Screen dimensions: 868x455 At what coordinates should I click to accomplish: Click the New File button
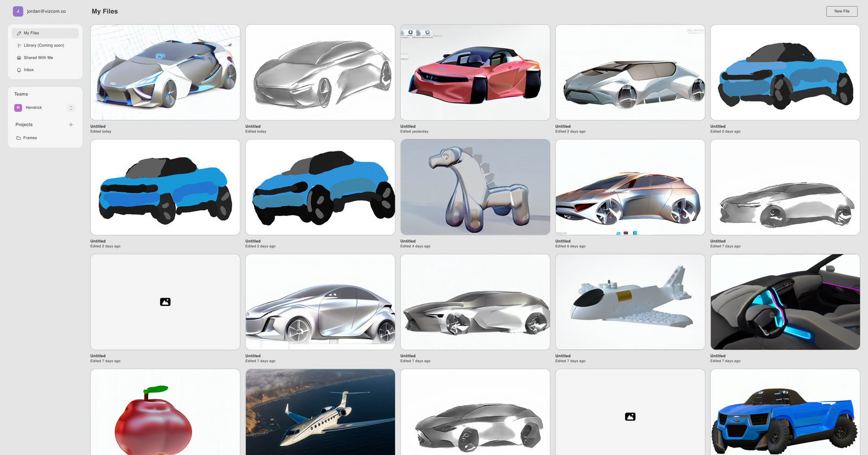(x=841, y=11)
